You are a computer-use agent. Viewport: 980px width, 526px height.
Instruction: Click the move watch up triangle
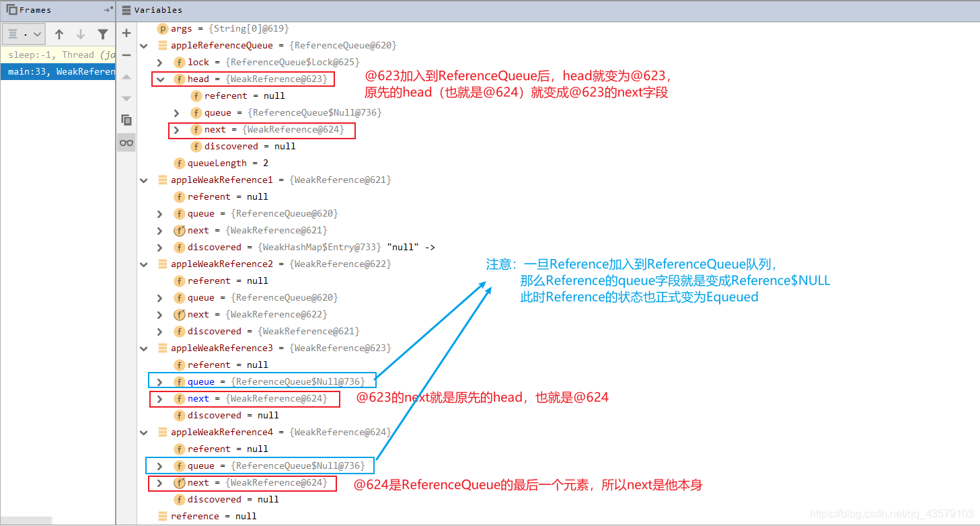126,77
